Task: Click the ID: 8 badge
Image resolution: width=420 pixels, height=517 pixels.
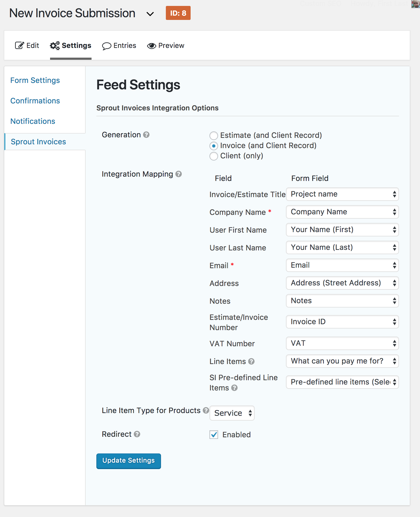Action: [x=178, y=13]
